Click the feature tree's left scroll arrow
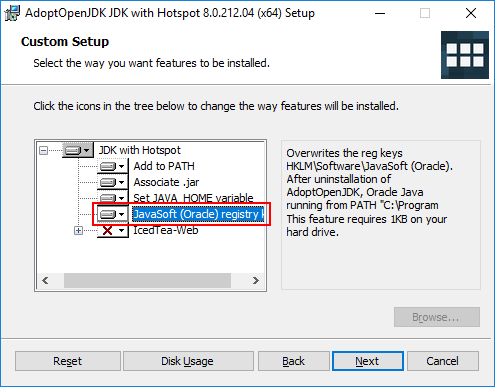The width and height of the screenshot is (495, 387). tap(46, 280)
